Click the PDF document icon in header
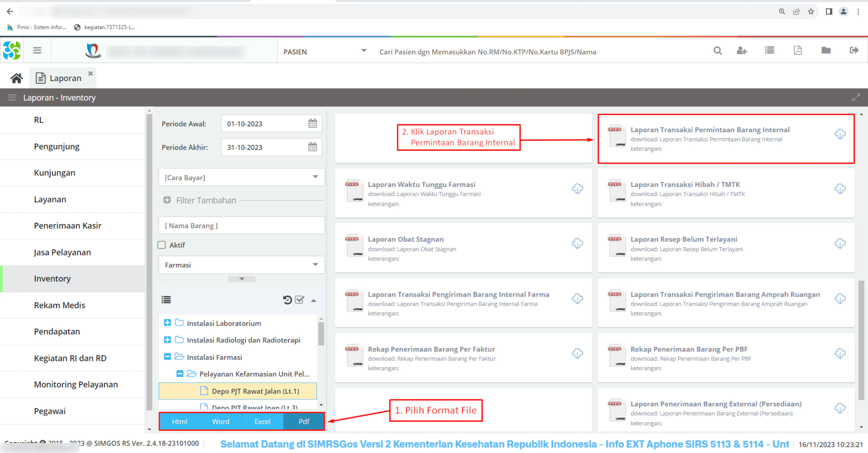868x453 pixels. [x=797, y=51]
